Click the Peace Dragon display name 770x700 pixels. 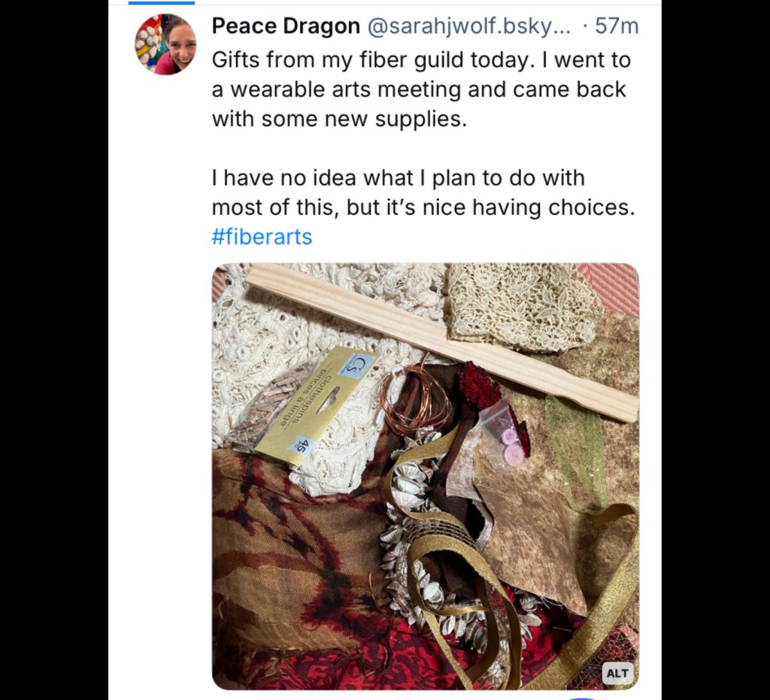(286, 26)
